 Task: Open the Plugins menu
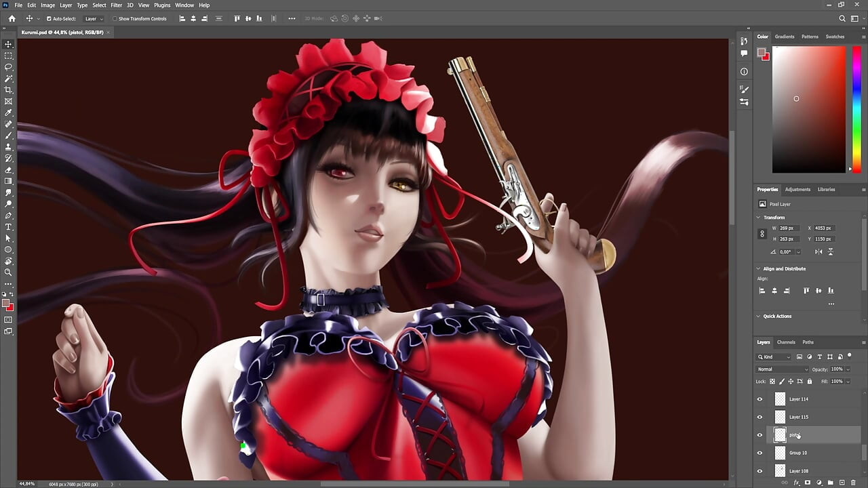[162, 5]
